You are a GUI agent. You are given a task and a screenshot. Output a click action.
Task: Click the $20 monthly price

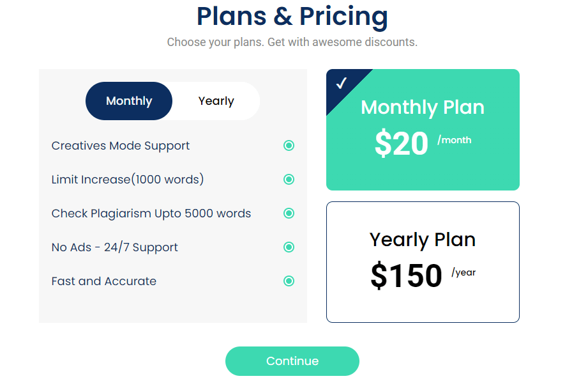click(401, 143)
